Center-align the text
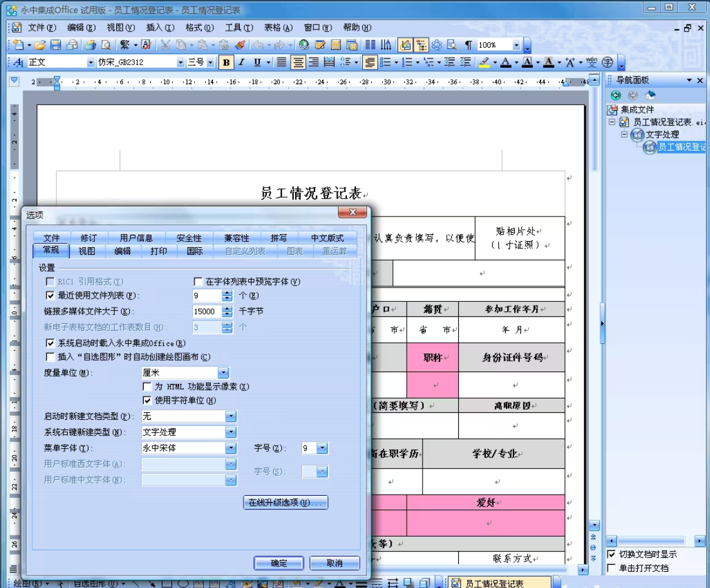 pyautogui.click(x=298, y=63)
